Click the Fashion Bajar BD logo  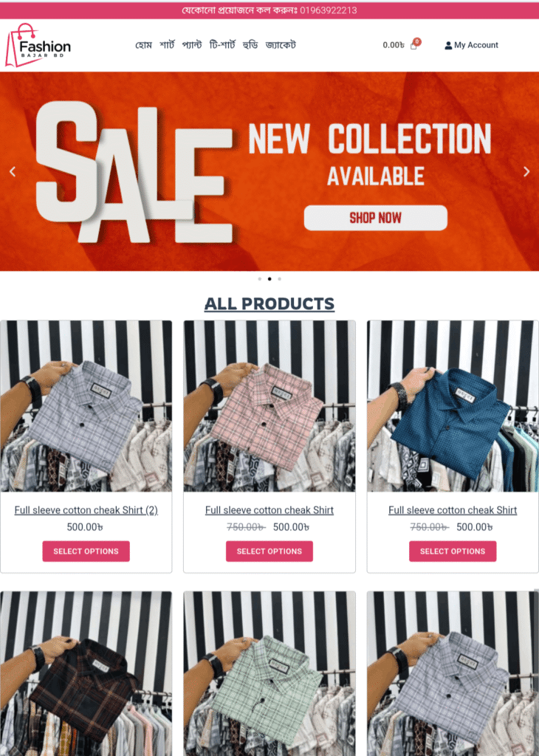(38, 45)
